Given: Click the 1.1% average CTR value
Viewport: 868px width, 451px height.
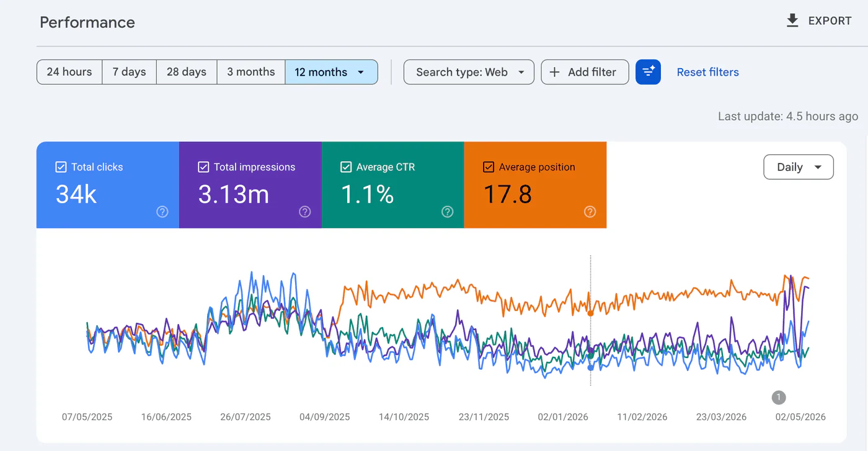Looking at the screenshot, I should click(368, 195).
